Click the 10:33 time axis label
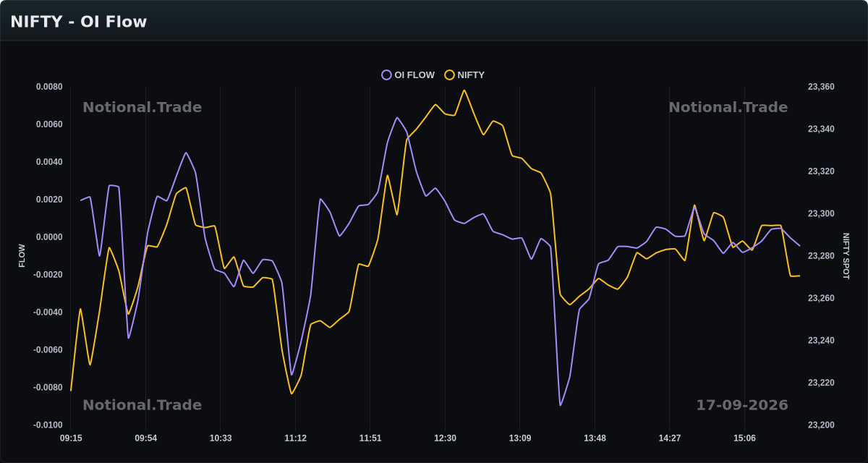 pyautogui.click(x=221, y=438)
